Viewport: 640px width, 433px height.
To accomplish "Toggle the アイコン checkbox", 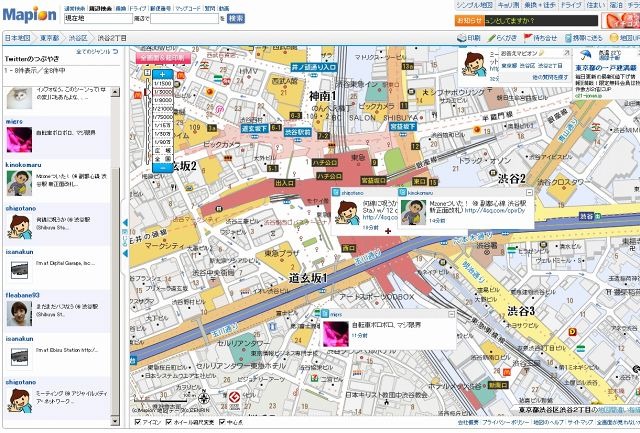I will tap(138, 422).
